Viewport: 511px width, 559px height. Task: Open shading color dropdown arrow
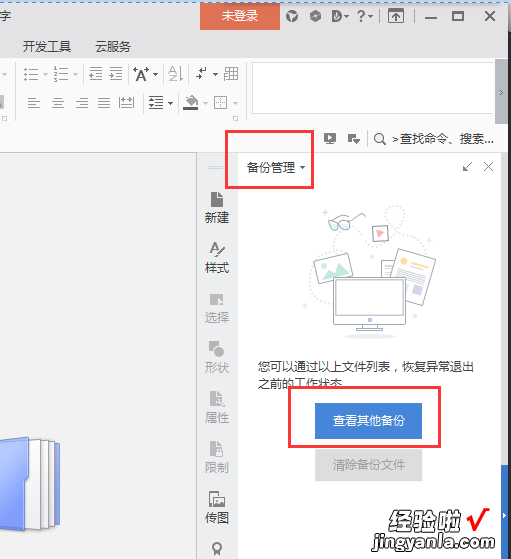pyautogui.click(x=205, y=103)
